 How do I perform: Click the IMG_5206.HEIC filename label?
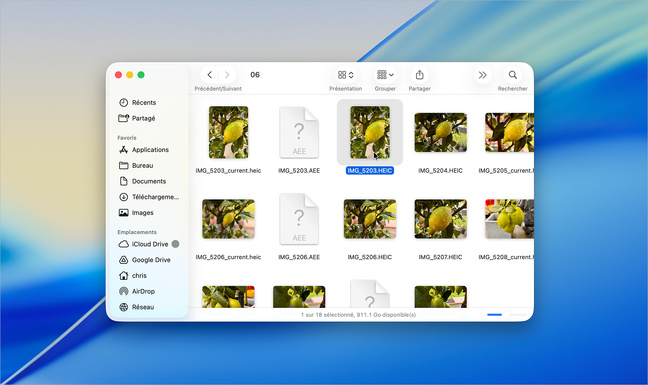tap(370, 257)
